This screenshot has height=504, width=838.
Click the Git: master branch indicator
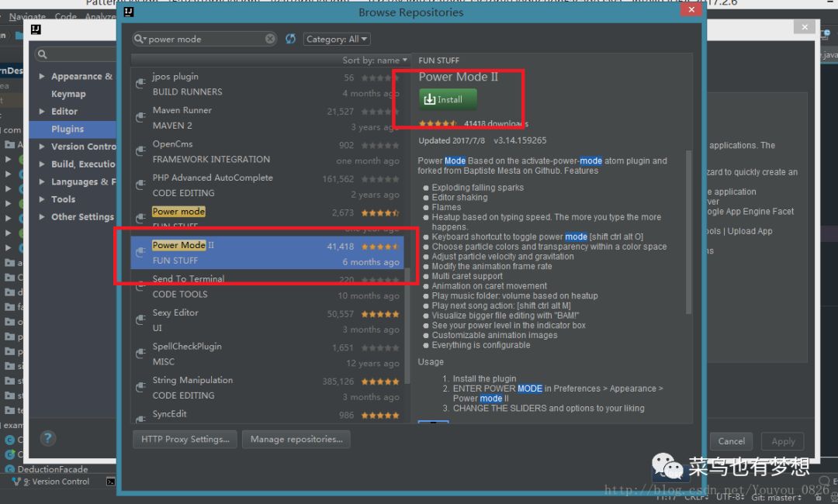pyautogui.click(x=776, y=498)
